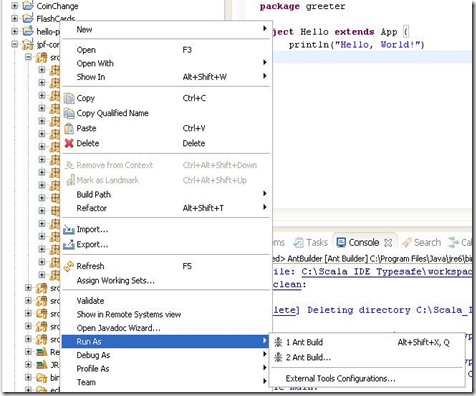
Task: Open External Tools Configurations...
Action: (x=368, y=379)
